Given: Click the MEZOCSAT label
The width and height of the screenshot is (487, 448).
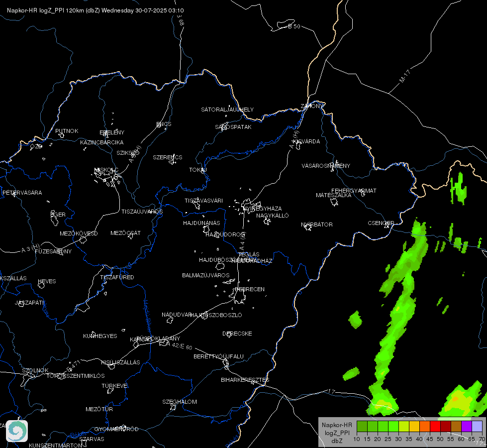Looking at the screenshot, I should click(125, 233).
